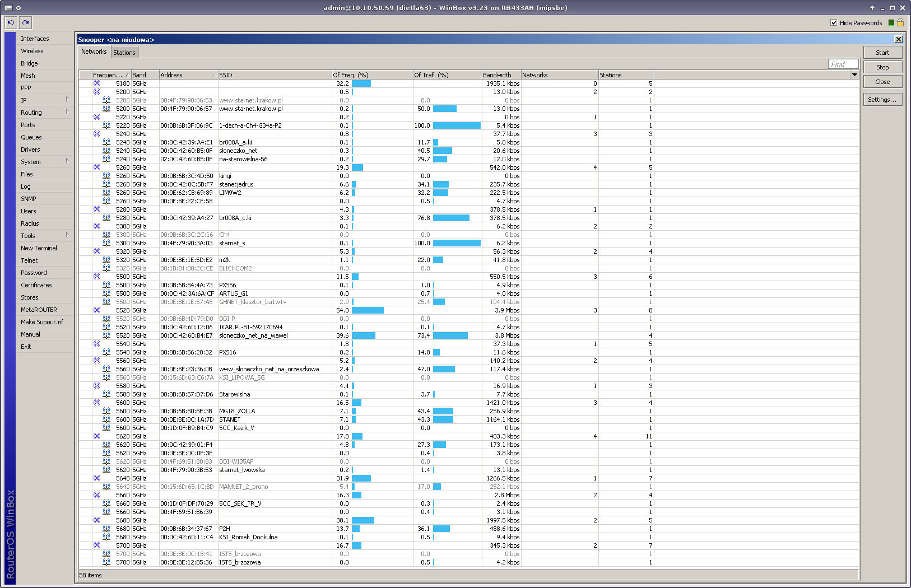Screen dimensions: 911x588
Task: Click the green CPU load indicator icon
Action: [891, 23]
